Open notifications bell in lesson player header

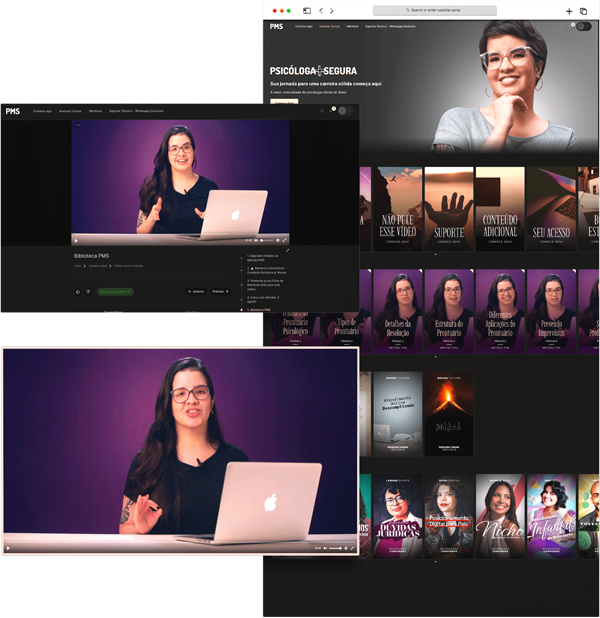click(x=332, y=110)
